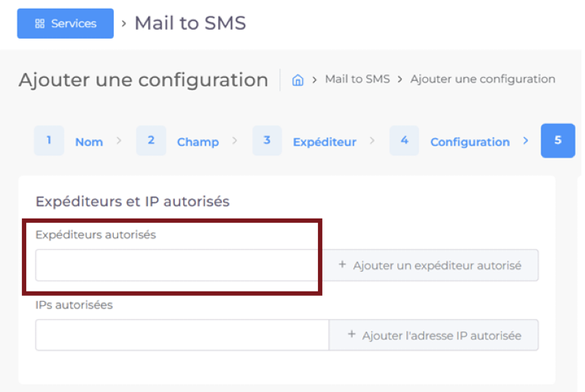Image resolution: width=585 pixels, height=392 pixels.
Task: Go to the Champ step
Action: [x=198, y=142]
